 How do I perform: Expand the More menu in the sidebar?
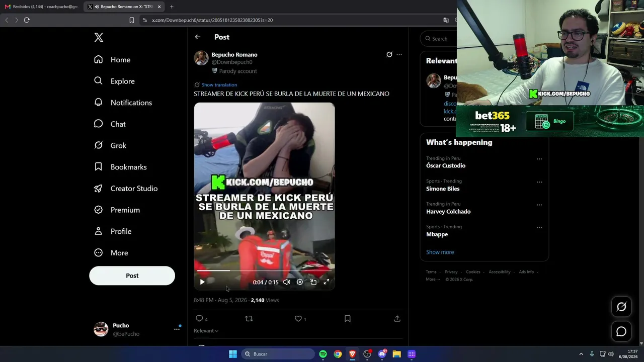111,253
